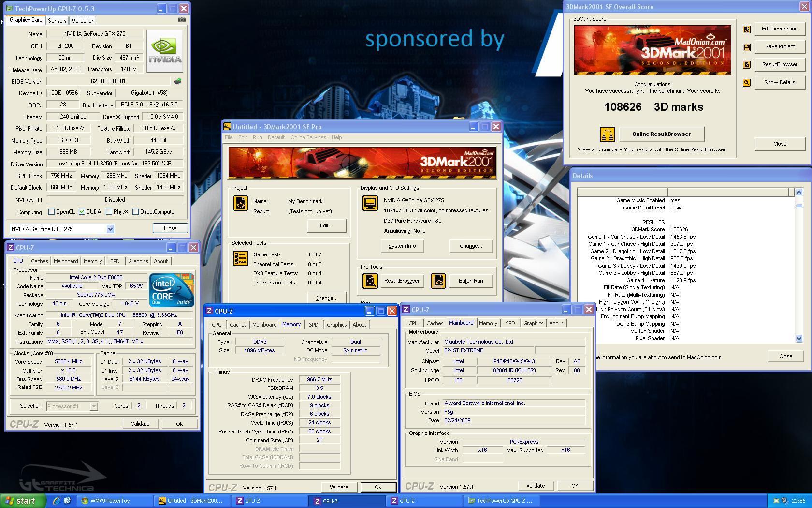Click the Save Project floppy icon
This screenshot has height=508, width=812.
click(x=747, y=47)
